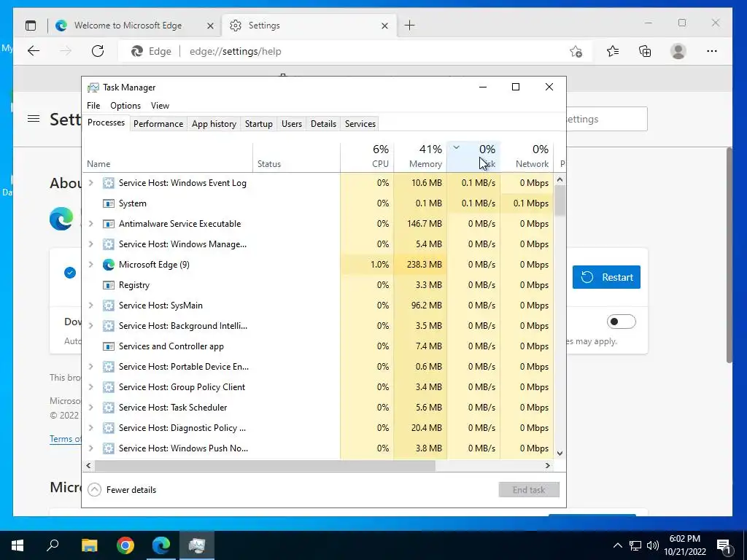Click the Edge vertical tabs icon
This screenshot has width=747, height=560.
click(31, 26)
